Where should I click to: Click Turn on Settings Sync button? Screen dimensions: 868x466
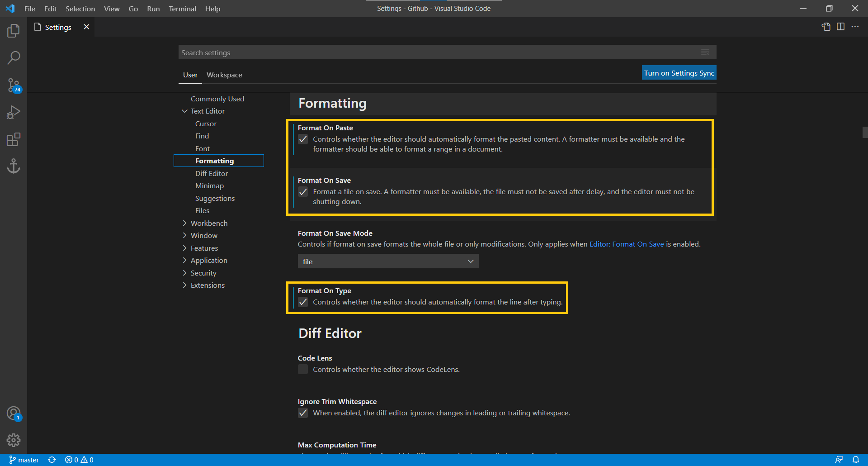pyautogui.click(x=679, y=73)
